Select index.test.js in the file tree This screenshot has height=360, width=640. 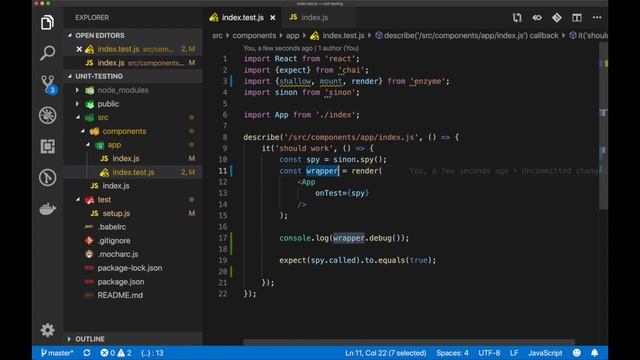(133, 172)
